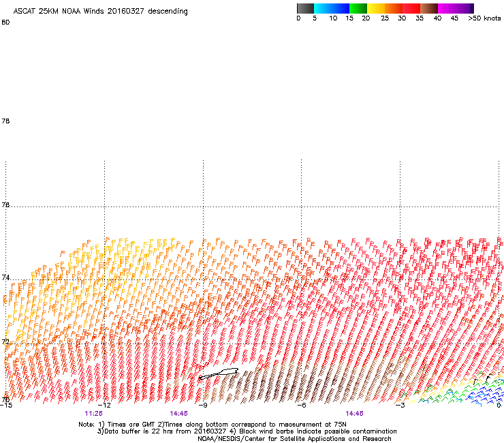Click the '25' legend tick label

(385, 18)
